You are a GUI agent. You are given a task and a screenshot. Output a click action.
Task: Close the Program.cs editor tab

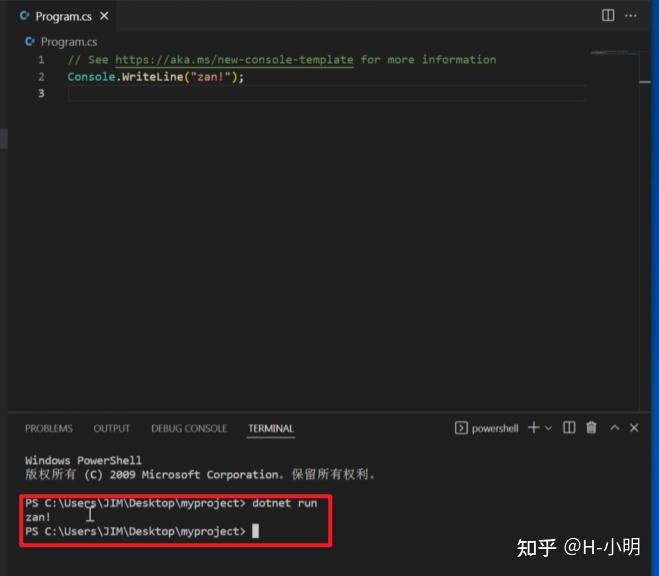click(x=104, y=16)
